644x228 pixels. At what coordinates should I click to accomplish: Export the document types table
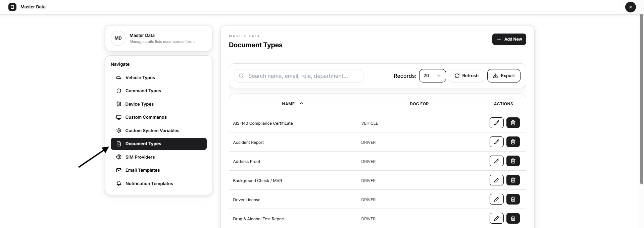[x=504, y=76]
